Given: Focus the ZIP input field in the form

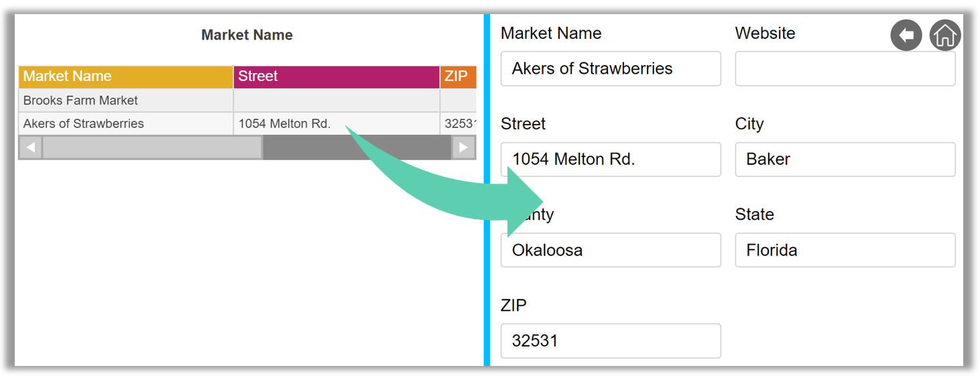Looking at the screenshot, I should pyautogui.click(x=611, y=341).
